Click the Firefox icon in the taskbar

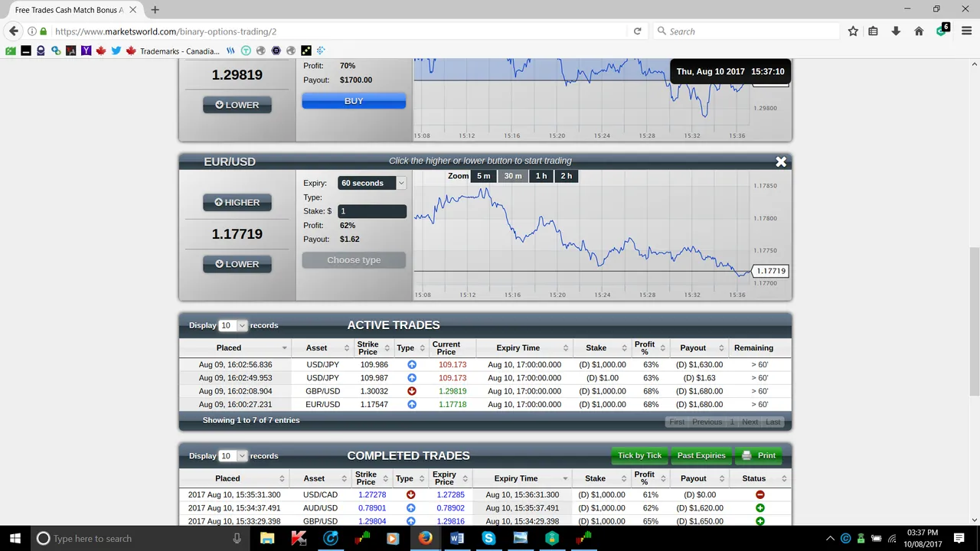[x=425, y=538]
